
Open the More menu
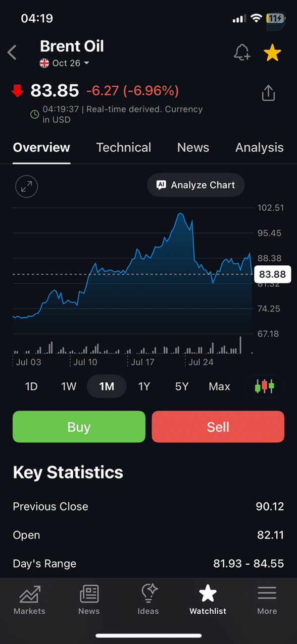coord(267,600)
